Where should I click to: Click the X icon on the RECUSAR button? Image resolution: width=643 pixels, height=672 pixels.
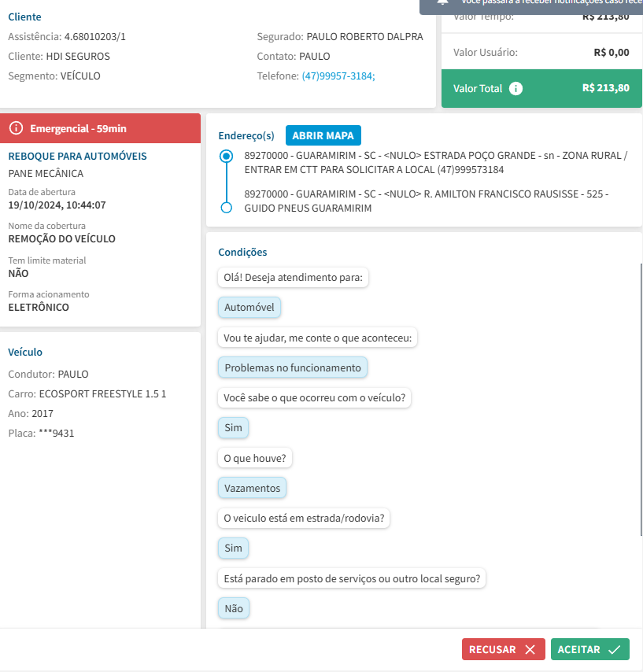pyautogui.click(x=530, y=650)
